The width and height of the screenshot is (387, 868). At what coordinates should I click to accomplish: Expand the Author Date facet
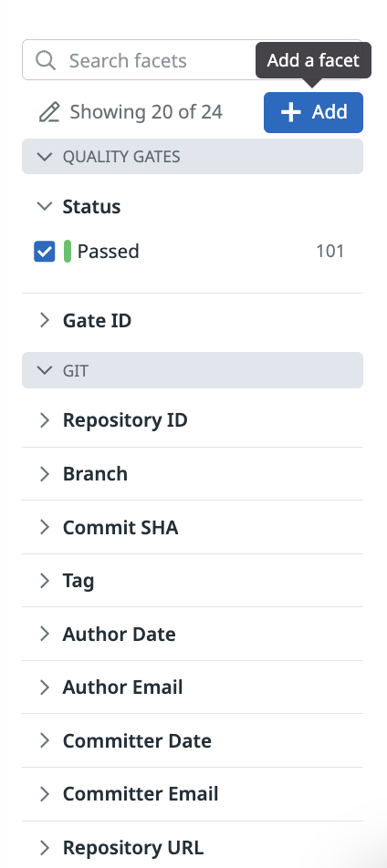pos(193,634)
